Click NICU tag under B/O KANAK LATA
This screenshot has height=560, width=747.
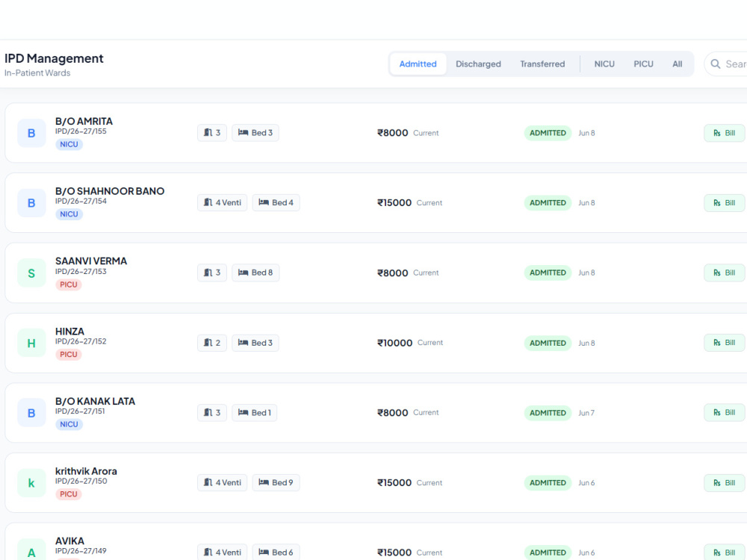[69, 424]
